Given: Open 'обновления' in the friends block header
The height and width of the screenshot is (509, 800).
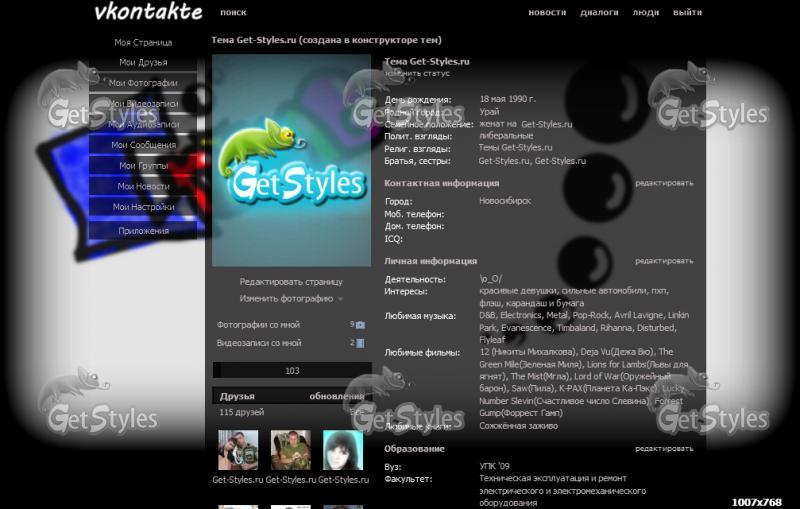Looking at the screenshot, I should click(337, 396).
